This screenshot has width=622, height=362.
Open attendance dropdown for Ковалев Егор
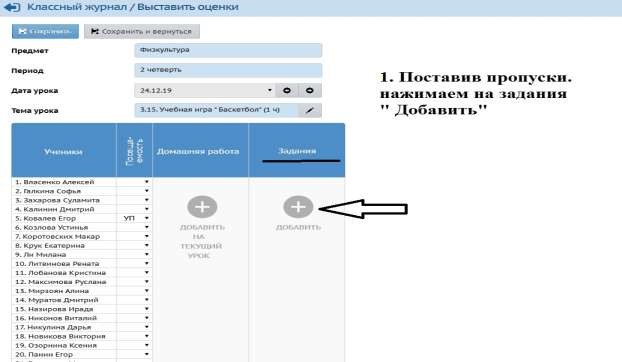click(146, 218)
